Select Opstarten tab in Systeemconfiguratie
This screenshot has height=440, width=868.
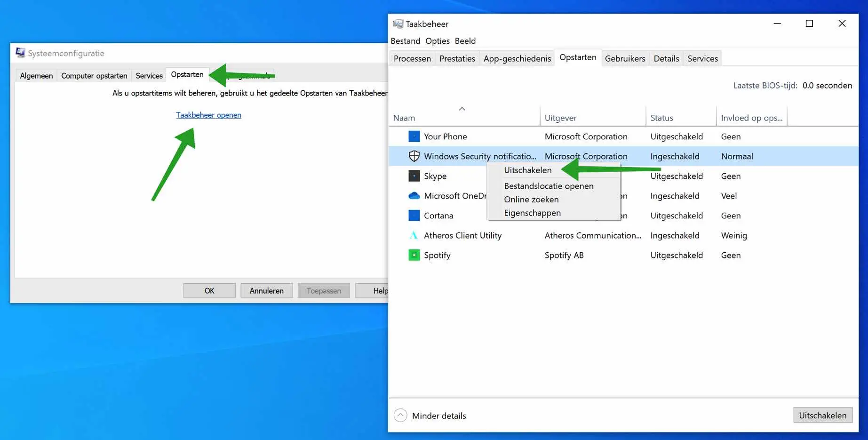point(187,74)
